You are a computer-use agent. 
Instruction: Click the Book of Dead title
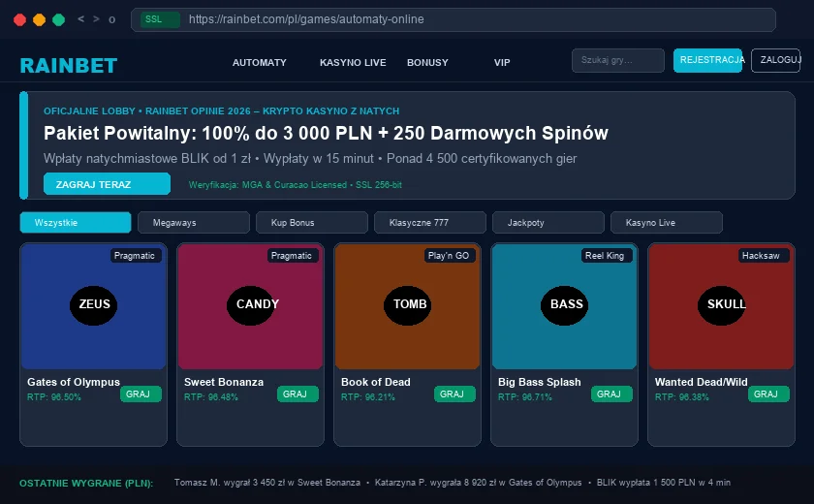(376, 382)
